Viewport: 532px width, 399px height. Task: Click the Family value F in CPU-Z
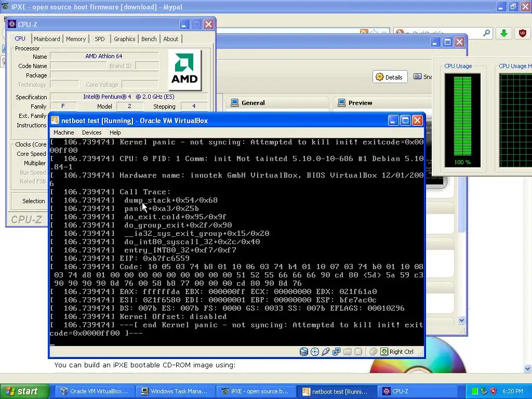(x=63, y=106)
